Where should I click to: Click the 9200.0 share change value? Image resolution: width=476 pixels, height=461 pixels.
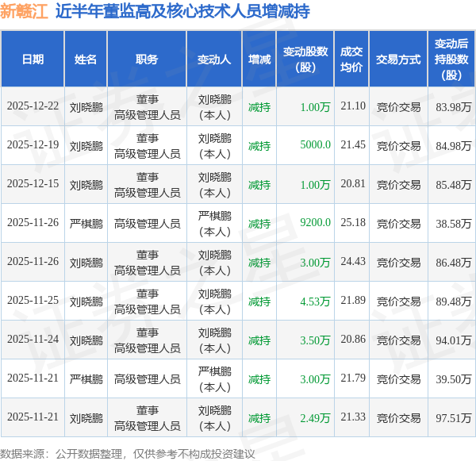[315, 223]
